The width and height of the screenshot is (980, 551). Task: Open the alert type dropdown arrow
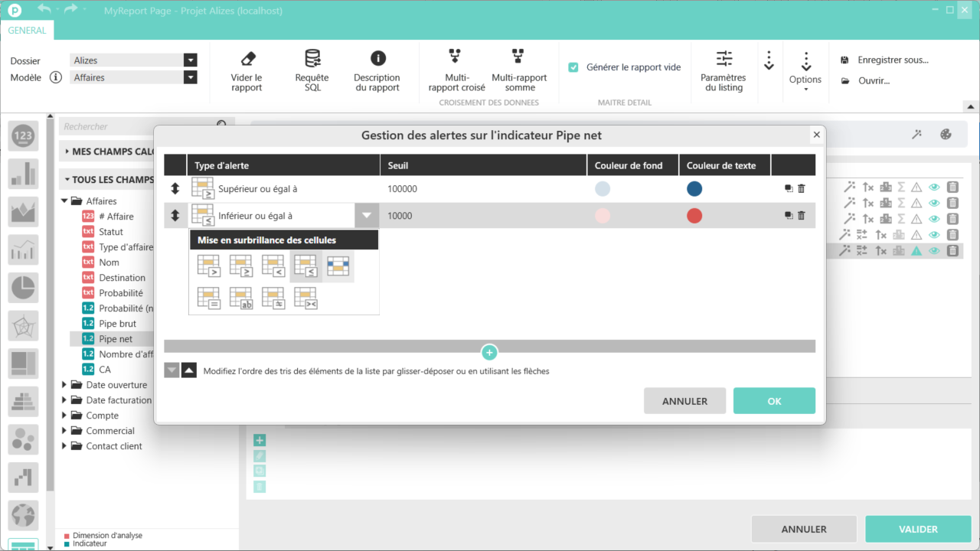[x=367, y=216]
